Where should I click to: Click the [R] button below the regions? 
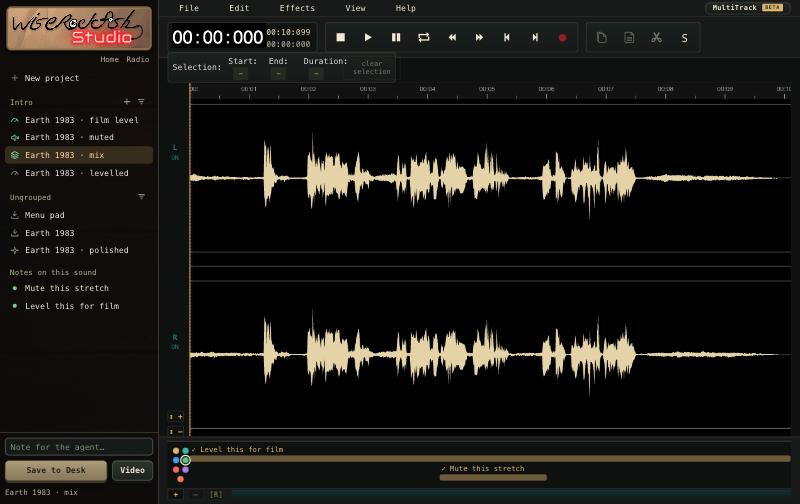pos(216,494)
